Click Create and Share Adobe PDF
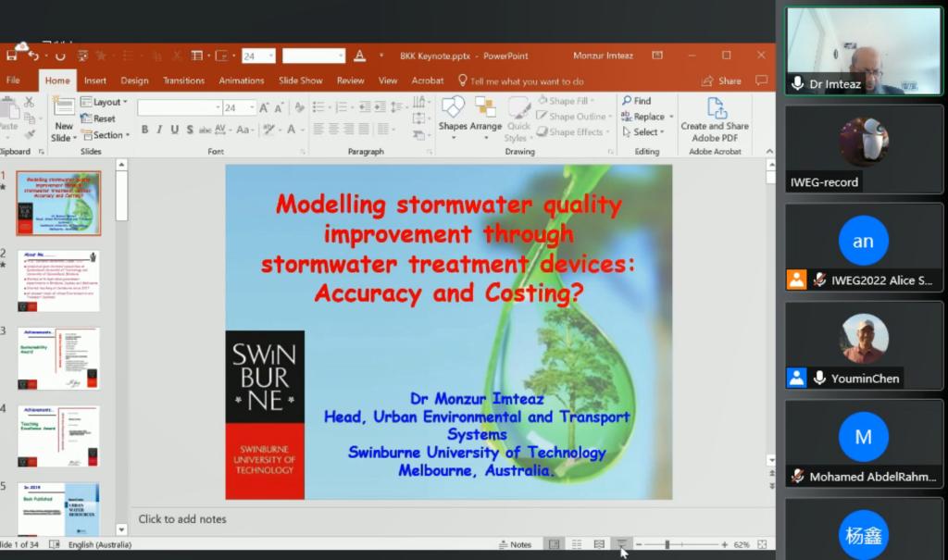Viewport: 948px width, 560px height. [715, 119]
